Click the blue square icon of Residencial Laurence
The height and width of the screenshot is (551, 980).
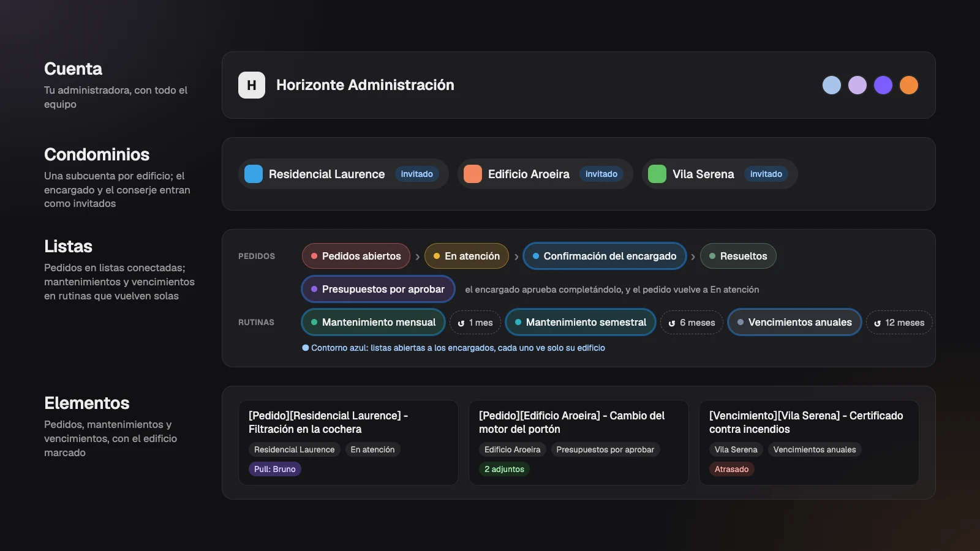[254, 174]
